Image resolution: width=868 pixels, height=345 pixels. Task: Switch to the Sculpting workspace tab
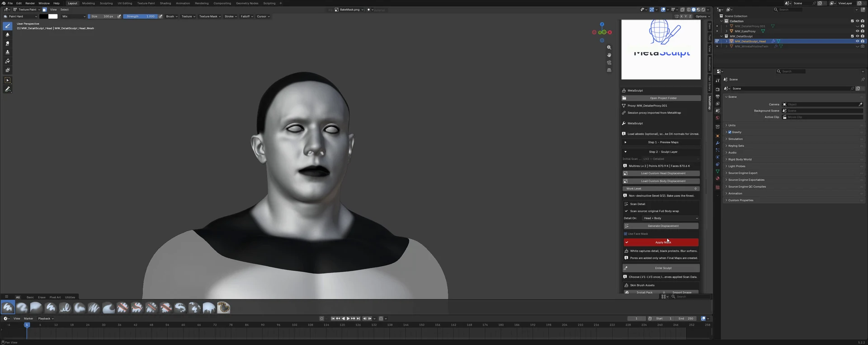pos(106,3)
